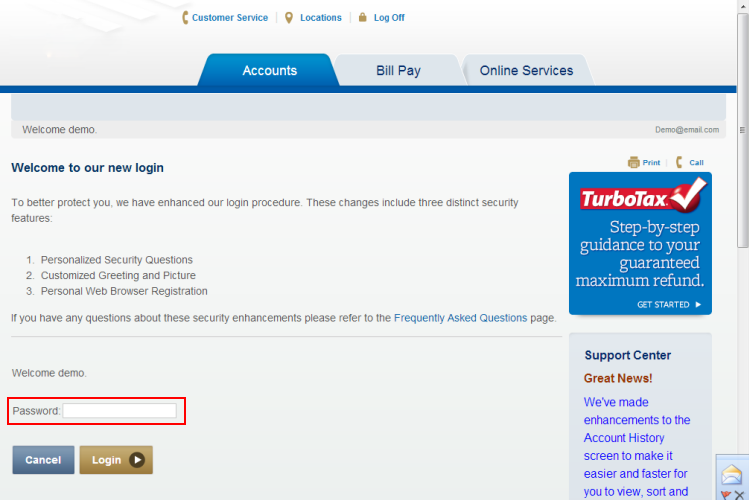
Task: Click Get Started on TurboTax banner
Action: 669,305
